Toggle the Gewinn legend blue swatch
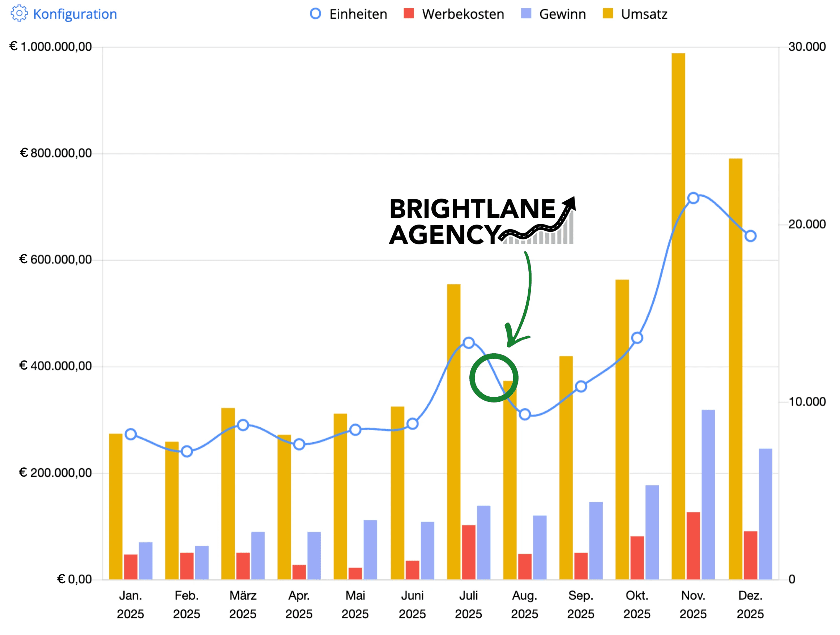 526,13
